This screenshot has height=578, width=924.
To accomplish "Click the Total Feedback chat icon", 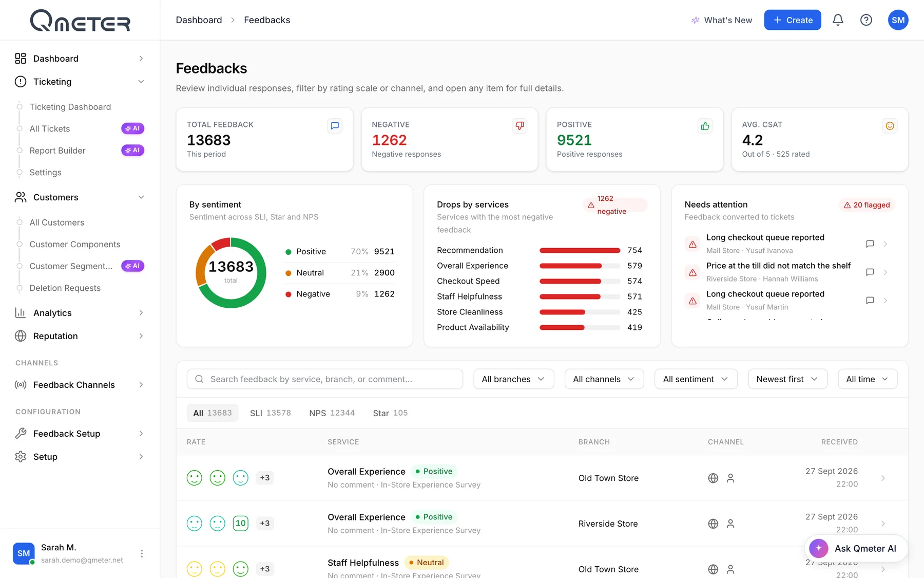I will click(x=335, y=126).
